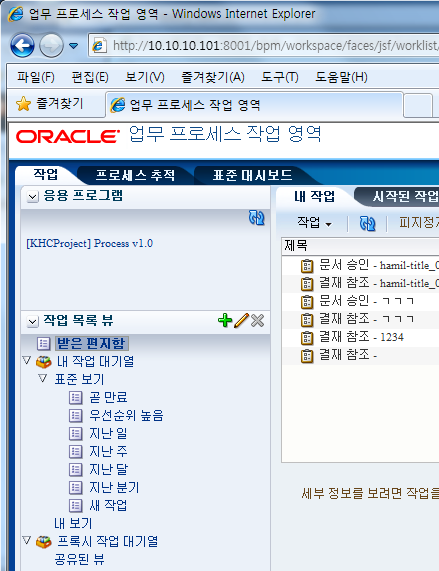
Task: Click the 내 작업 대기열 queue icon
Action: click(44, 362)
